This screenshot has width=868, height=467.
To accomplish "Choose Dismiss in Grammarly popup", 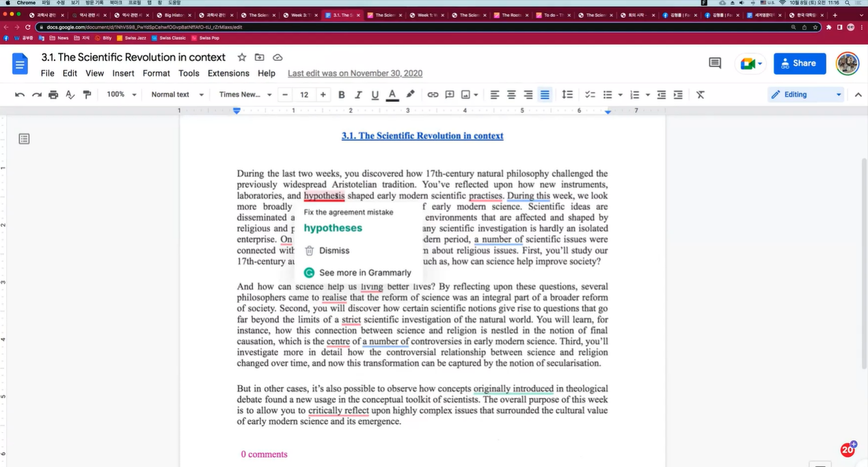I will pos(334,250).
